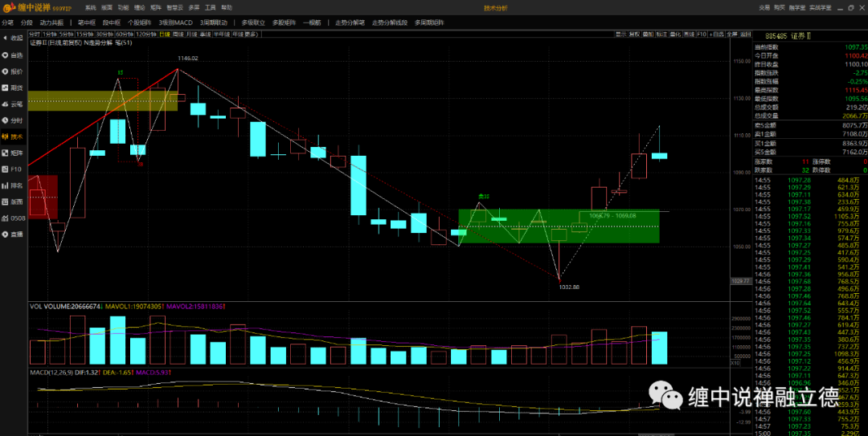Select 技术 technical analysis in sidebar
Screen dimensions: 868x436
(12, 137)
